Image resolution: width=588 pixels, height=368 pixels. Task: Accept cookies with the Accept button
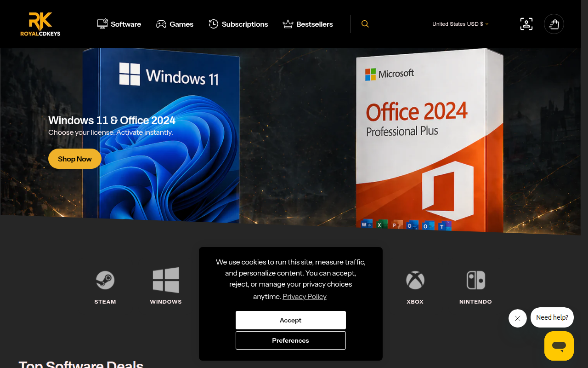(291, 320)
